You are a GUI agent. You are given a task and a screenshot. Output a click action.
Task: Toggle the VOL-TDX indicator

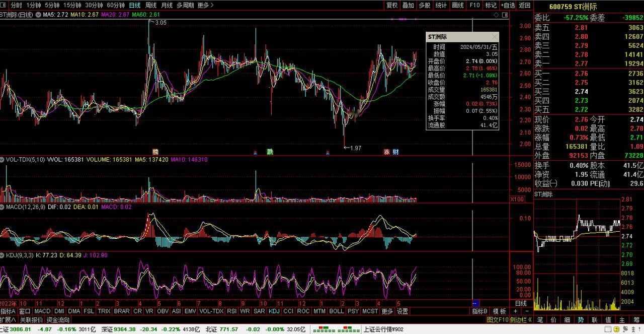tap(211, 311)
